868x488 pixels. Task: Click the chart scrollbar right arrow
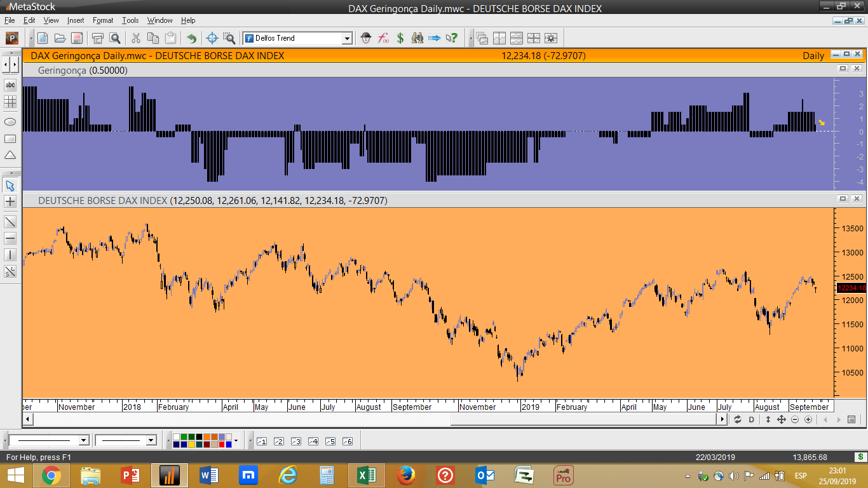[x=722, y=419]
